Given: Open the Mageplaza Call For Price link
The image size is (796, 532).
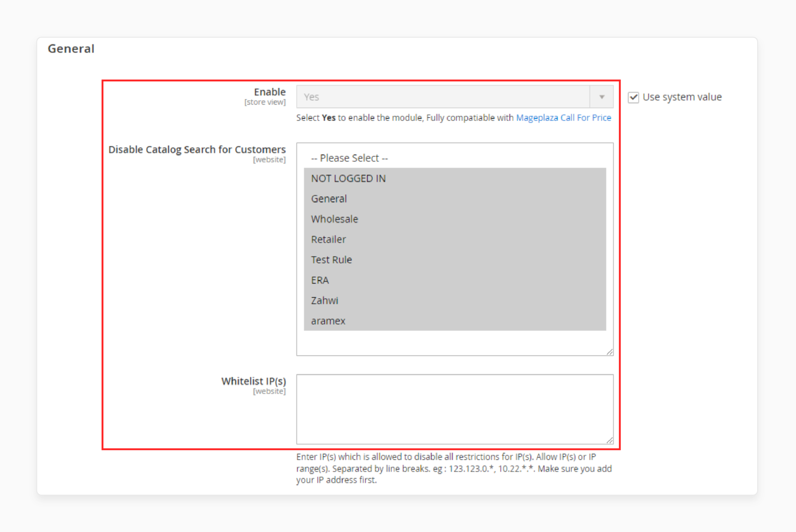Looking at the screenshot, I should tap(563, 118).
